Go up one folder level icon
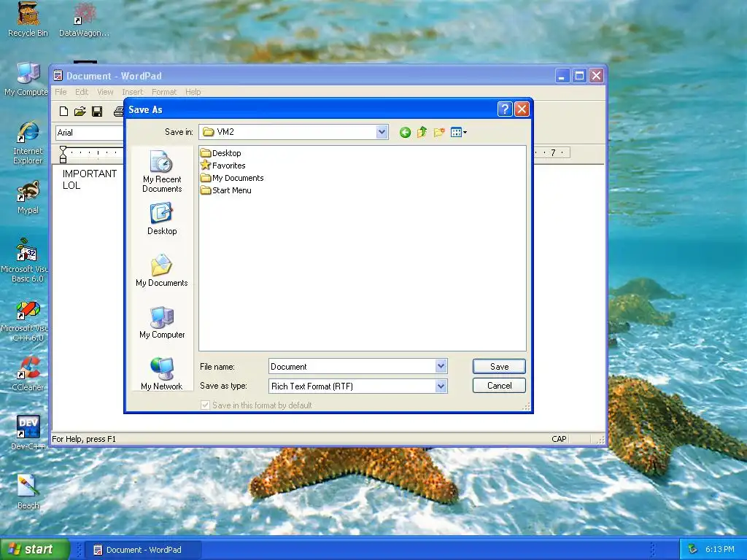This screenshot has width=747, height=560. click(x=422, y=133)
